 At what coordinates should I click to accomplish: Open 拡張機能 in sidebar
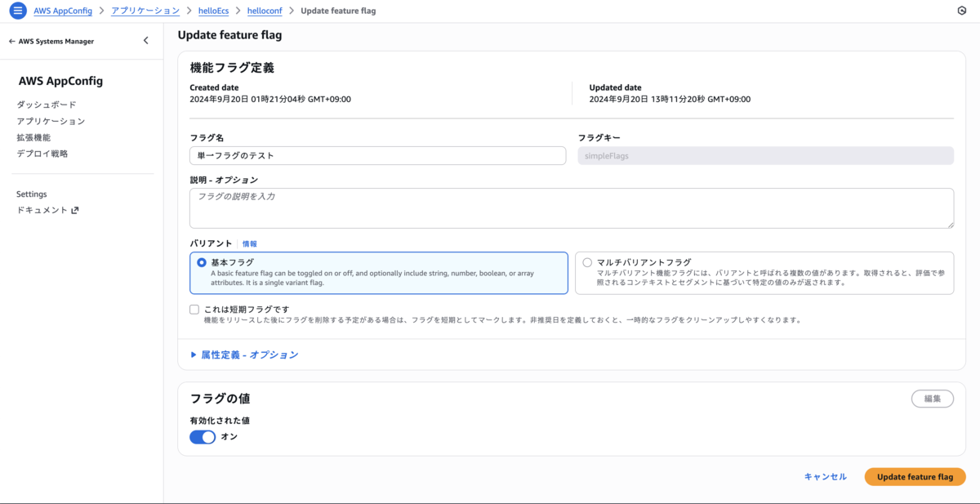(33, 137)
